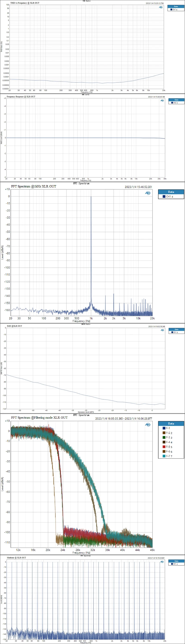
Task: Click the F-1 dark blue legend square
Action: click(164, 428)
